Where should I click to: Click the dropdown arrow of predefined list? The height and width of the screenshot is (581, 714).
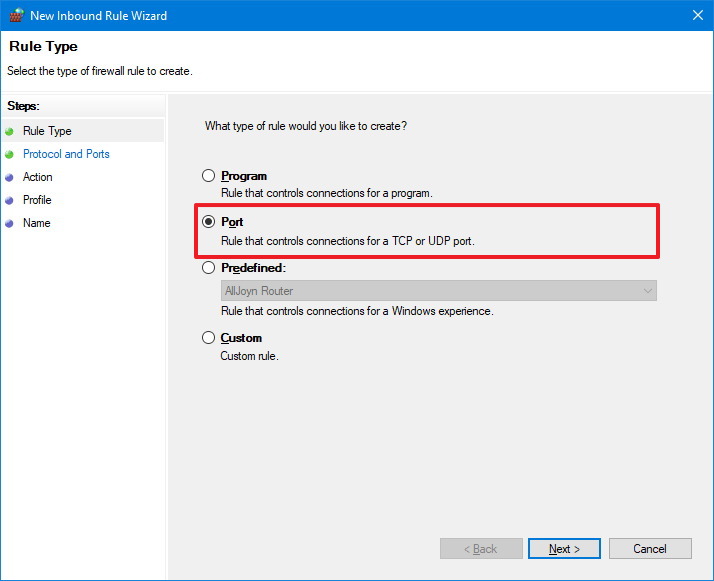coord(648,291)
